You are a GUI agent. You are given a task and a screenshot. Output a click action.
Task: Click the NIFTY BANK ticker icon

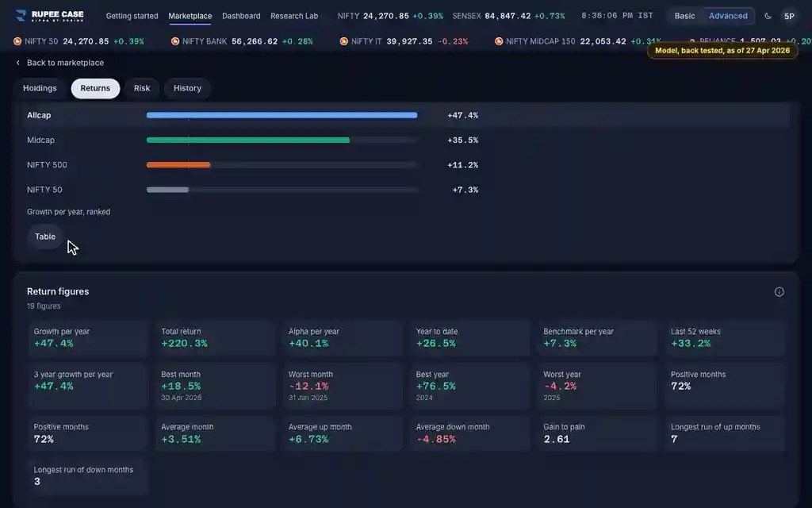[175, 41]
